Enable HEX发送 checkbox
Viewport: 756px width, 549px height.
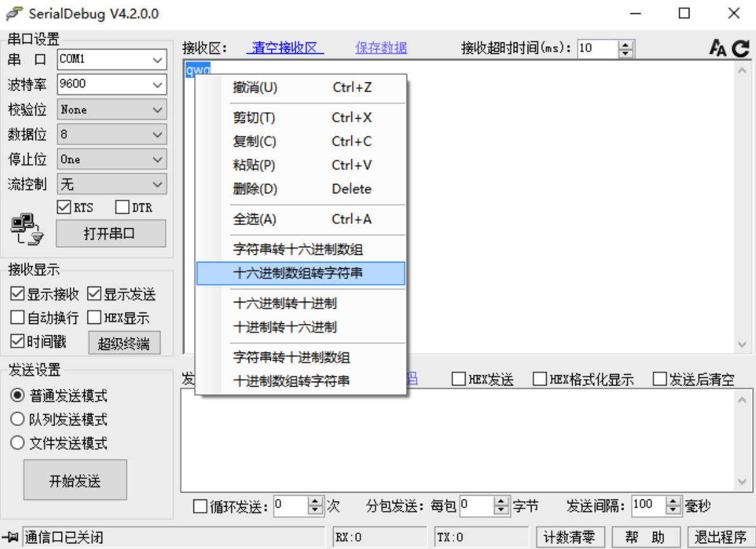point(459,379)
